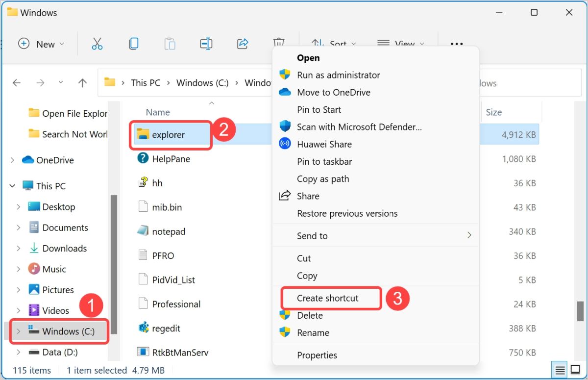
Task: Select the RtkBtManServ file icon
Action: [x=143, y=352]
